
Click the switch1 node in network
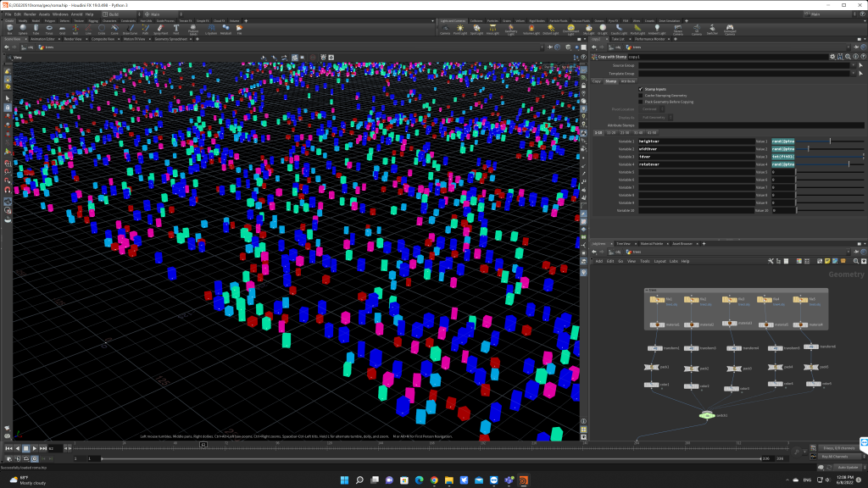point(706,415)
